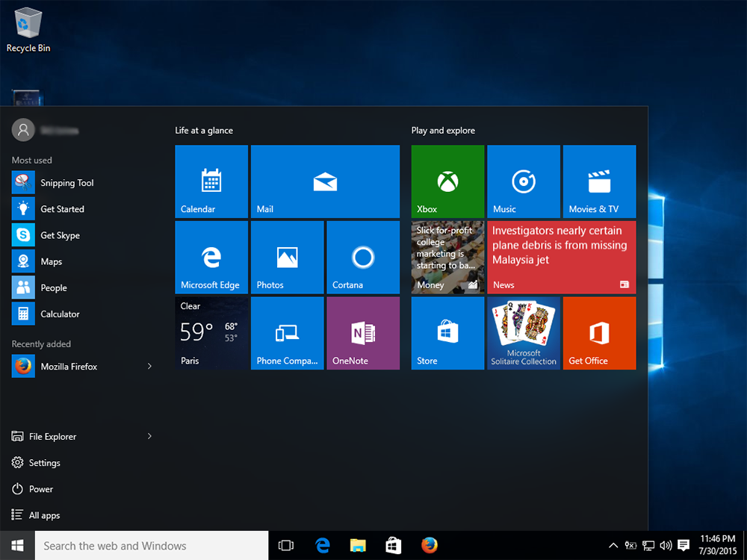
Task: Click the Windows Start button
Action: coord(18,545)
